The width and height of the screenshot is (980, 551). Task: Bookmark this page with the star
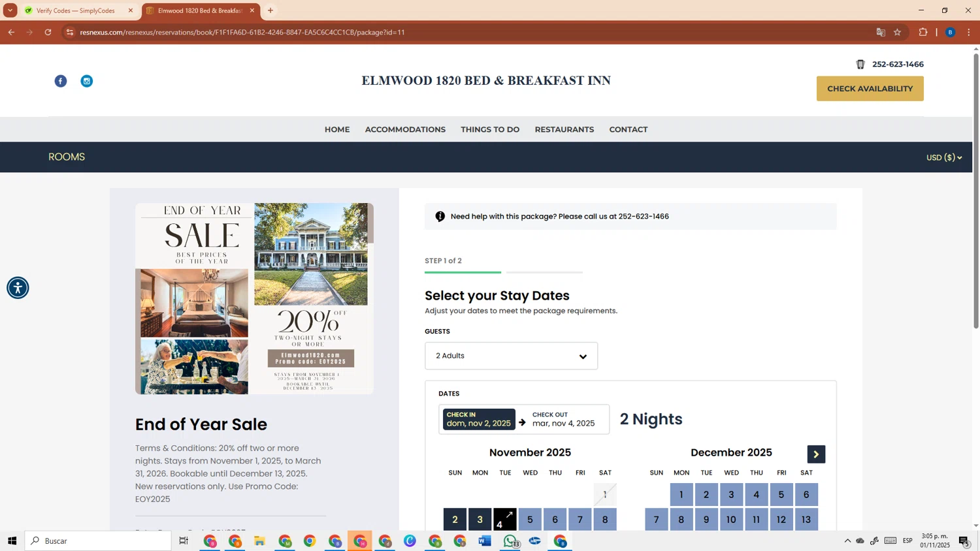coord(898,32)
